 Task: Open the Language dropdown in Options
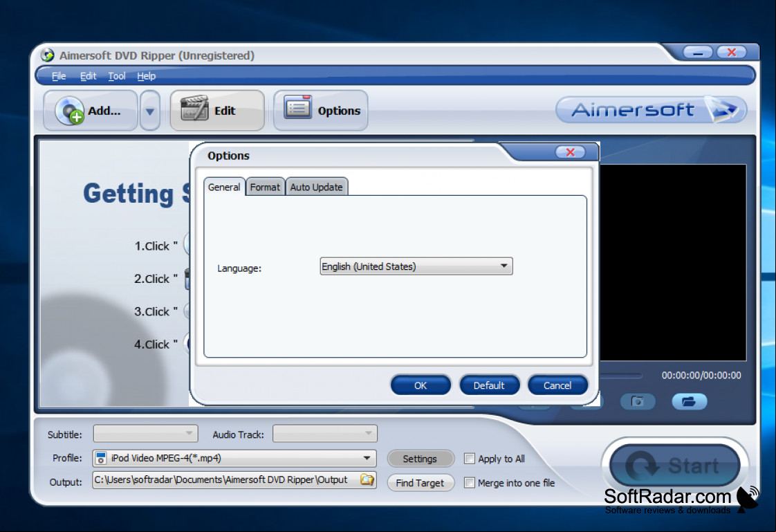416,266
